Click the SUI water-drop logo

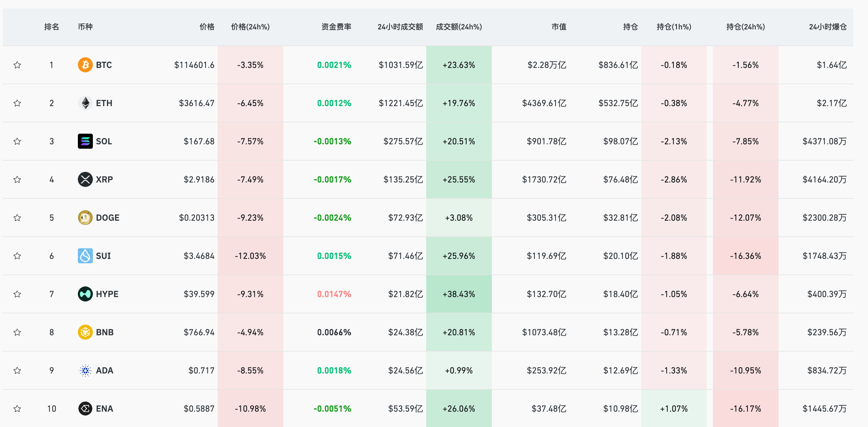point(85,256)
